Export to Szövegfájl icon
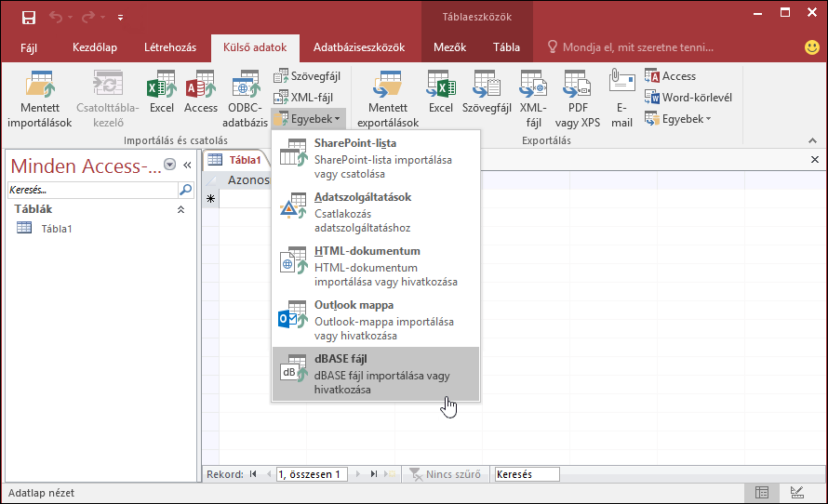828x504 pixels. tap(487, 92)
